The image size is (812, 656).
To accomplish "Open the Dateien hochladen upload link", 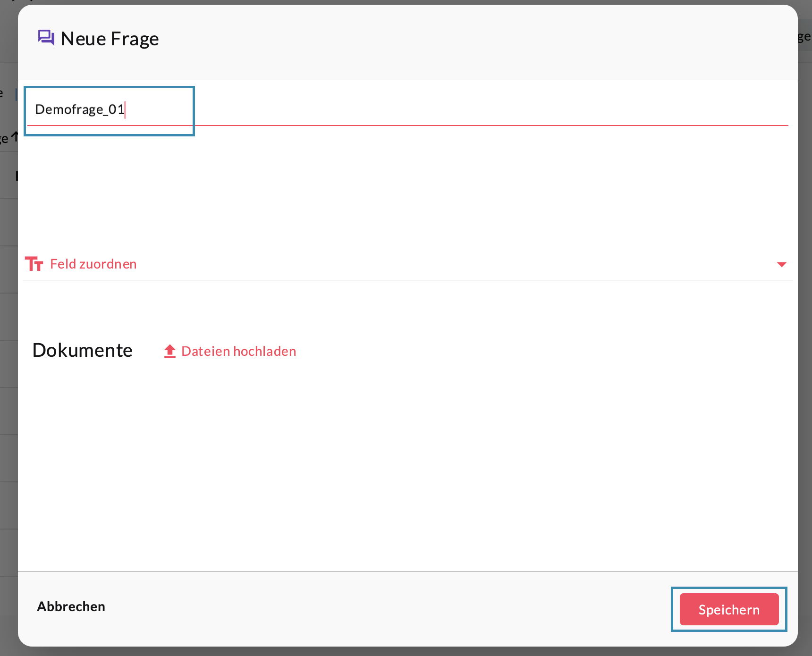I will pyautogui.click(x=238, y=351).
